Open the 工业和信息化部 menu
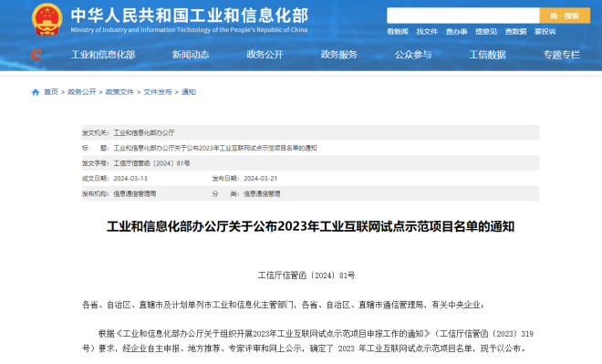The height and width of the screenshot is (364, 602). [x=103, y=55]
